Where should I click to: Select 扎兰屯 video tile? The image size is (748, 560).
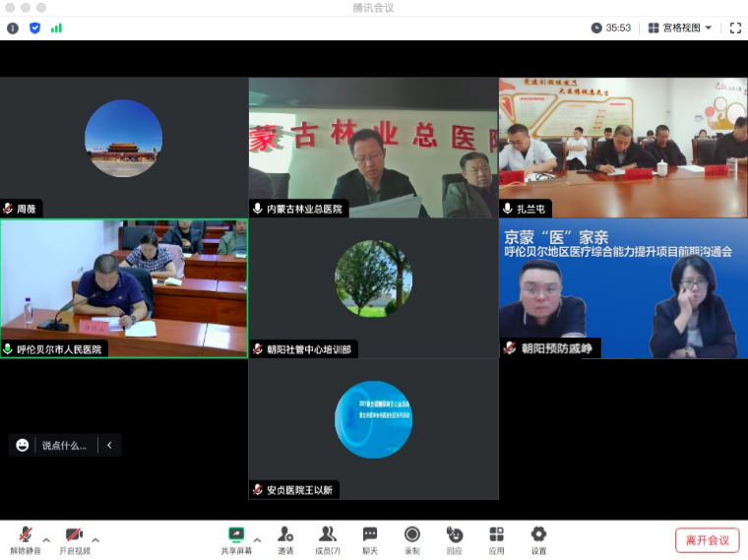pyautogui.click(x=623, y=148)
